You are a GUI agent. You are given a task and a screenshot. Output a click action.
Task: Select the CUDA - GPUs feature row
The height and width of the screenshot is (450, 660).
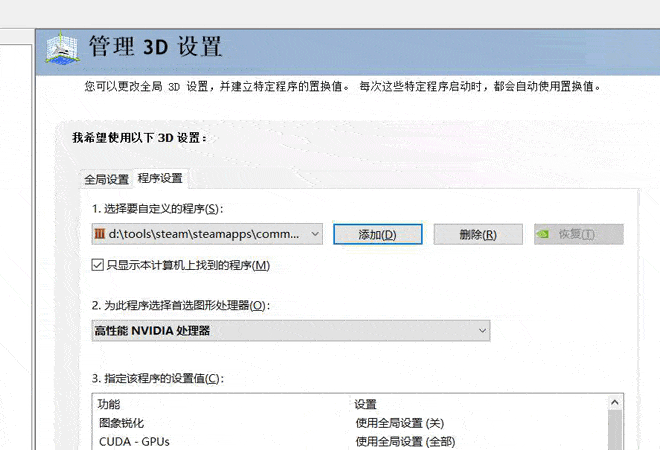[132, 441]
